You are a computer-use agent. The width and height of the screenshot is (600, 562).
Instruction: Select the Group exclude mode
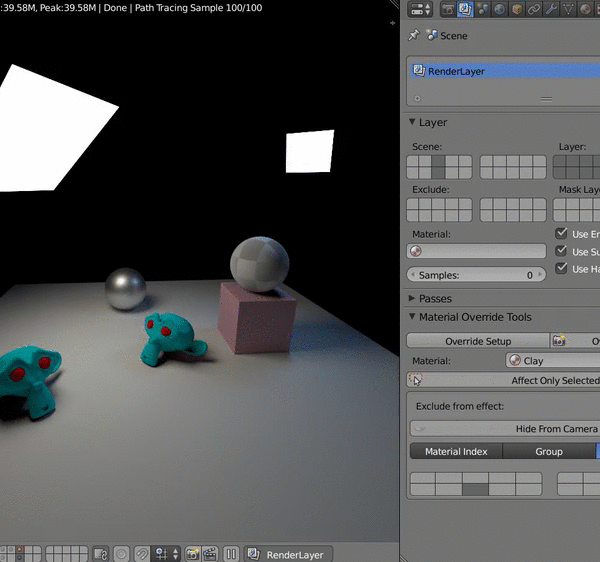click(549, 451)
